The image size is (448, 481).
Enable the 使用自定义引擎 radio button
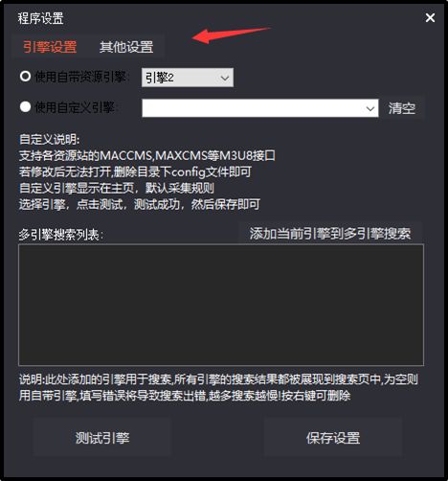click(x=25, y=106)
